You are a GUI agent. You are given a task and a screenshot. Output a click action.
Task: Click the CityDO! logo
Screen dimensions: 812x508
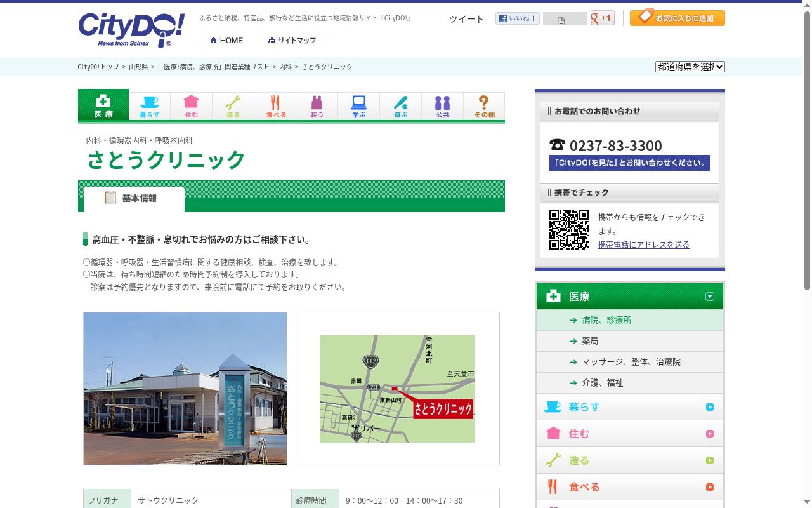click(131, 30)
